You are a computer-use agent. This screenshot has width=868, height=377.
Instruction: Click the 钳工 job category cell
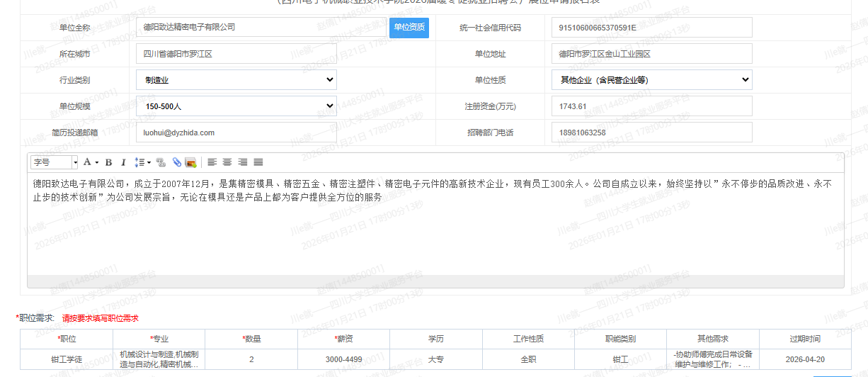point(620,359)
